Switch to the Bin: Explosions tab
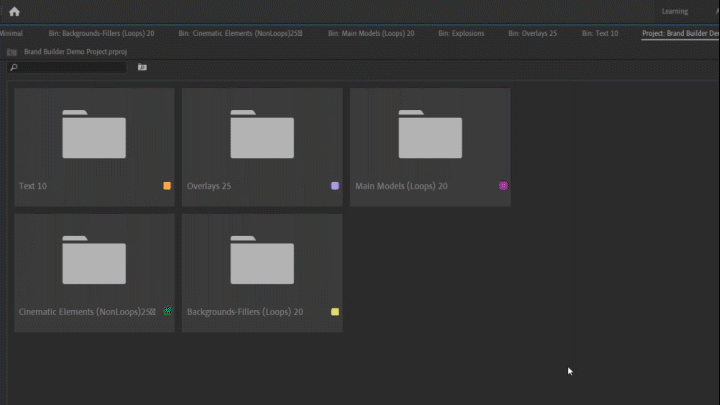The width and height of the screenshot is (720, 405). click(461, 33)
